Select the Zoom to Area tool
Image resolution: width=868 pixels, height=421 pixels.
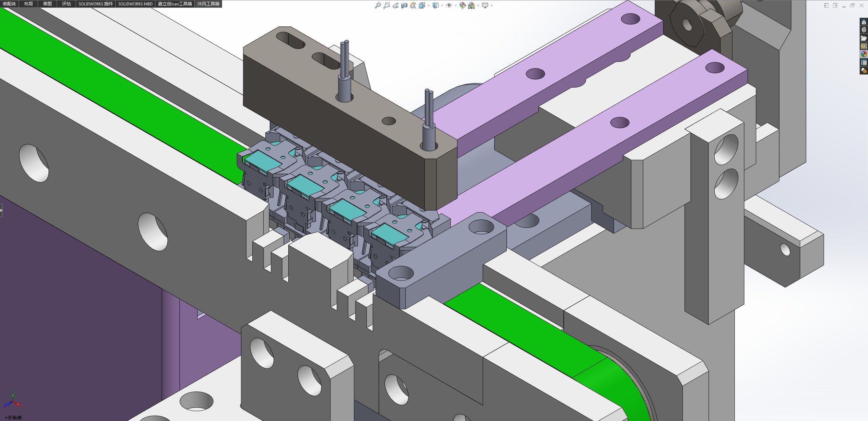(x=386, y=5)
